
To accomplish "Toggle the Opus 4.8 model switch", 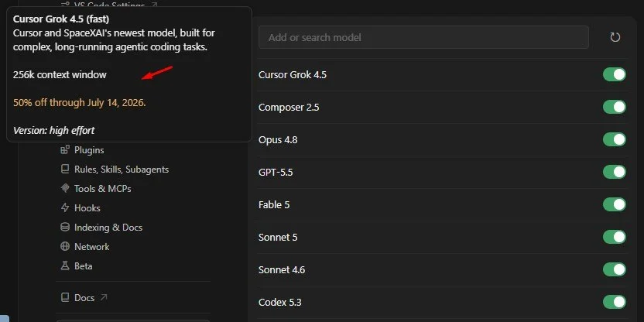I will [x=615, y=139].
